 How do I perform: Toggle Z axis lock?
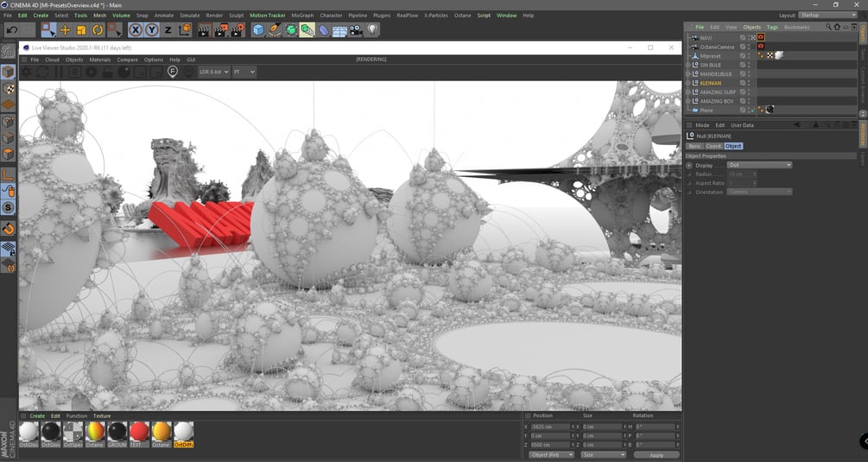168,30
